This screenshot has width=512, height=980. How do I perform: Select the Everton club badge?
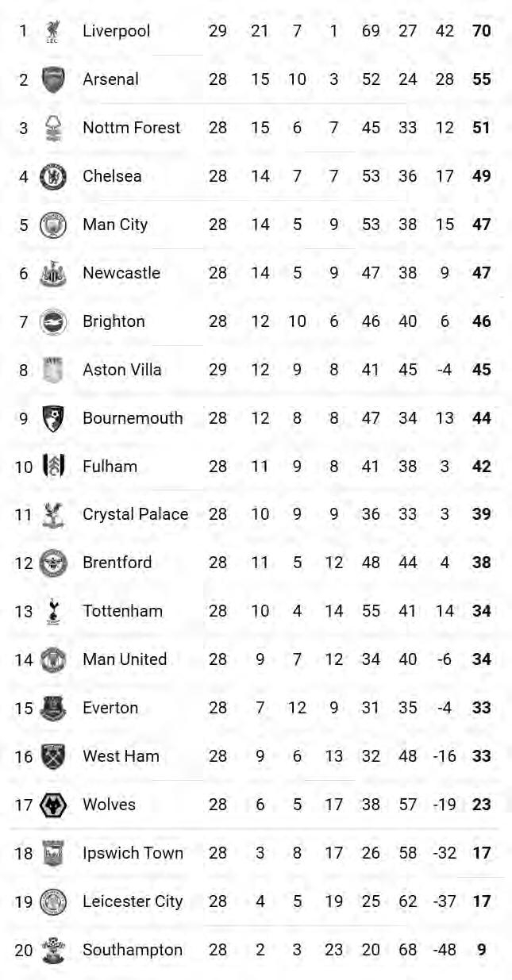[x=53, y=708]
